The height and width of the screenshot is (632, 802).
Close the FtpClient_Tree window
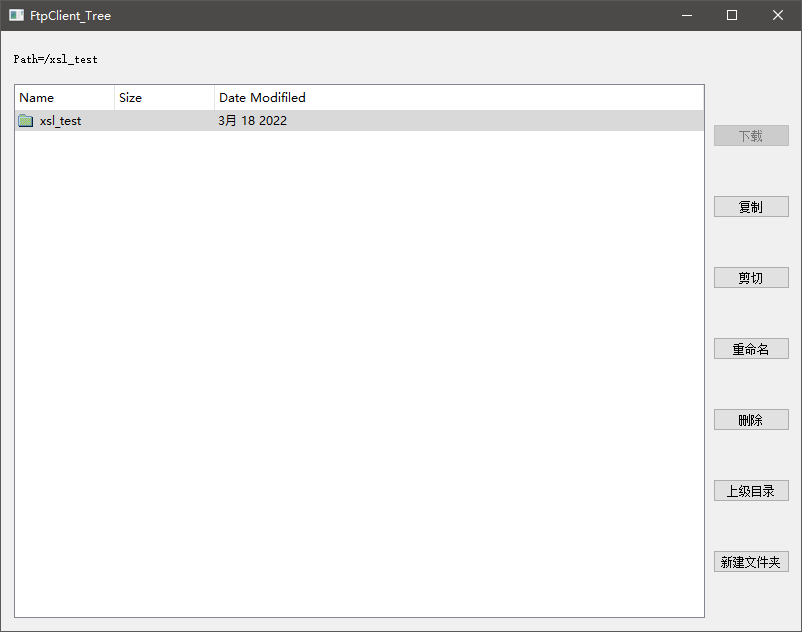click(x=777, y=15)
